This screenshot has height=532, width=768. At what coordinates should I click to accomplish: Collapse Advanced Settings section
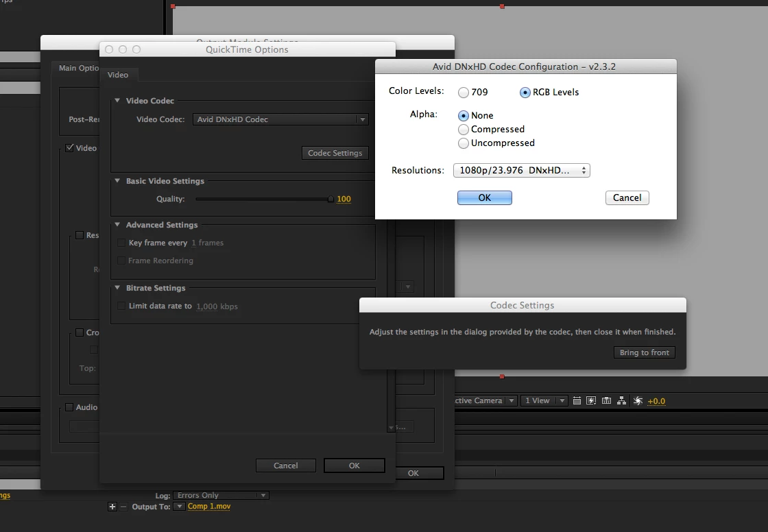click(x=117, y=225)
